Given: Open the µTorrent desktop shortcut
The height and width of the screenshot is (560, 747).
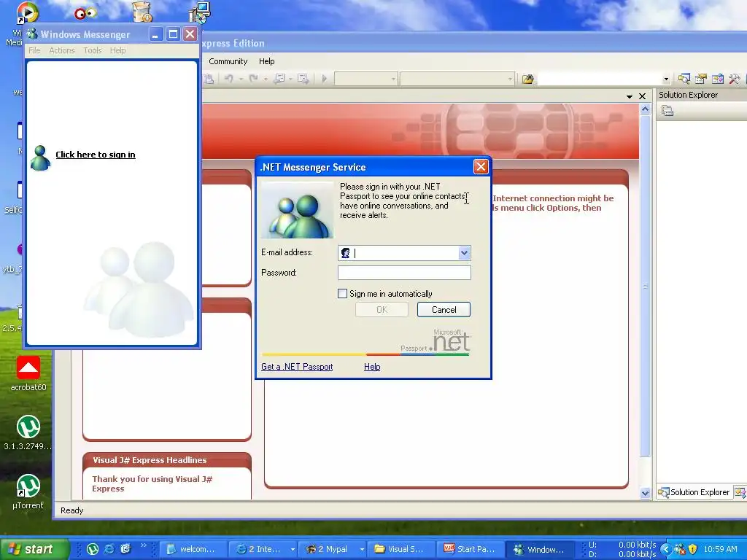Looking at the screenshot, I should tap(28, 492).
